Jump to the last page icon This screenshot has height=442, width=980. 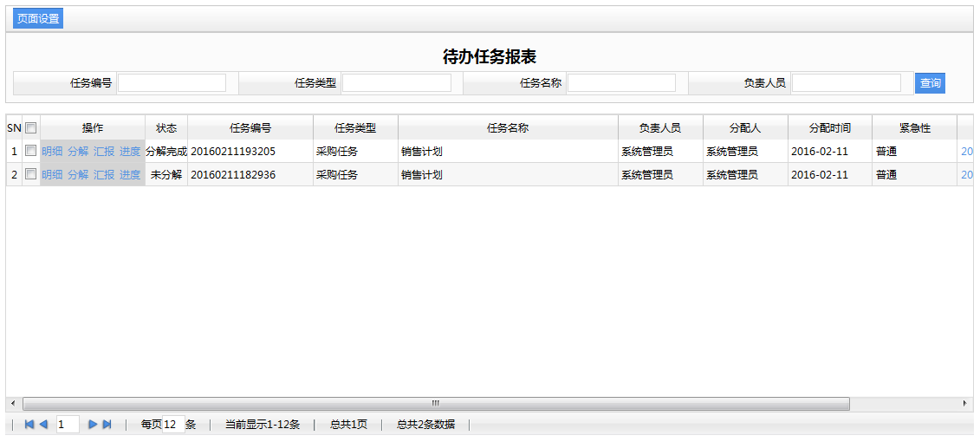click(107, 425)
